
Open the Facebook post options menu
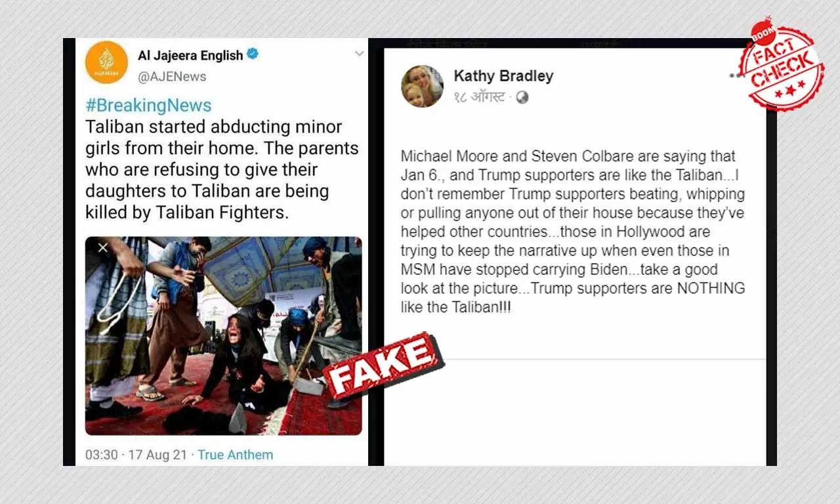point(738,75)
